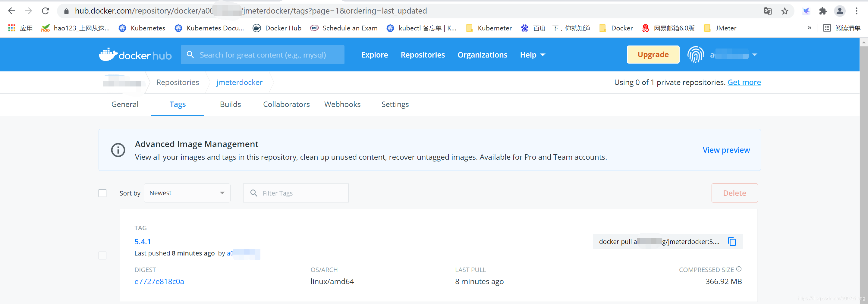The width and height of the screenshot is (868, 304).
Task: Open the reading list
Action: 841,28
